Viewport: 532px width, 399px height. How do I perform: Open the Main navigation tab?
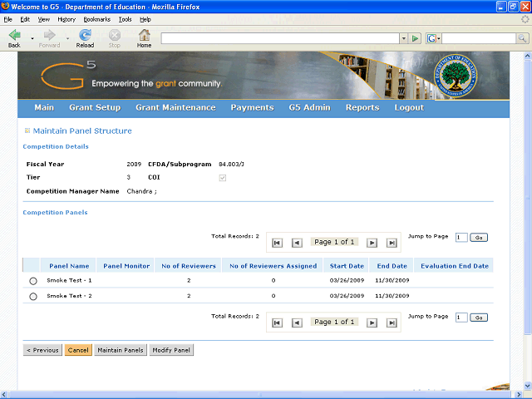(44, 107)
